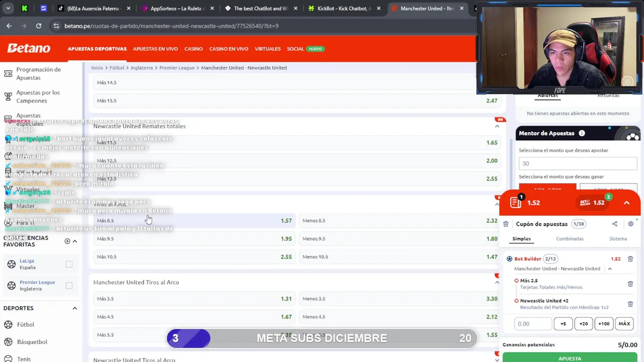The height and width of the screenshot is (362, 644).
Task: Go back in the browser
Action: click(x=9, y=26)
